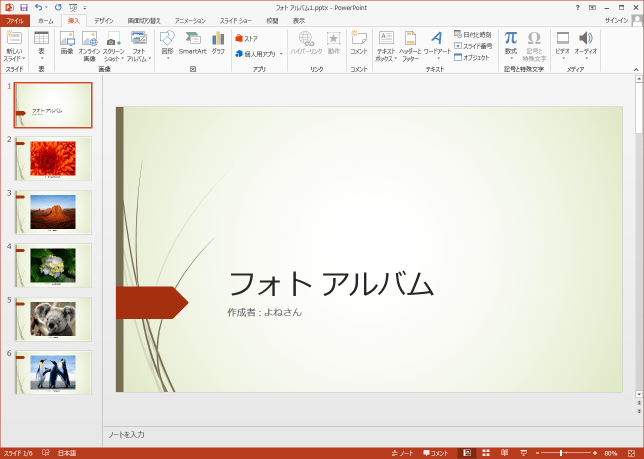
Task: Insert a chart with the グラフ icon
Action: pos(218,42)
